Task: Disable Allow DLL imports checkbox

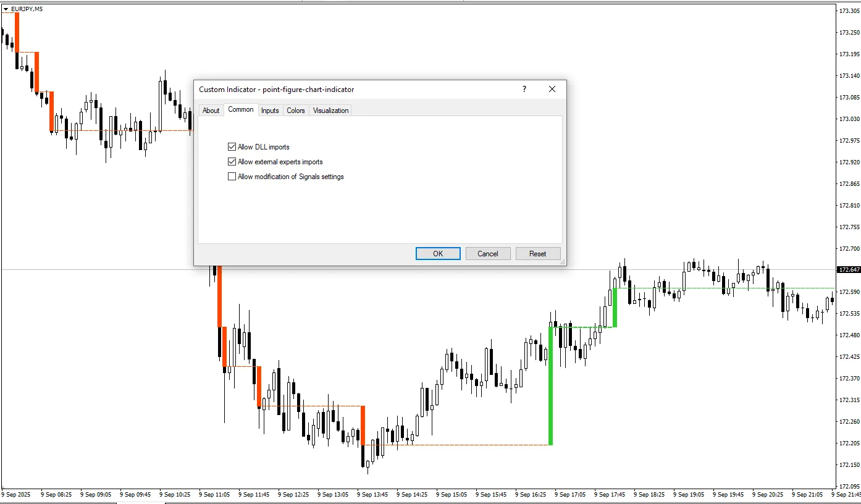Action: pyautogui.click(x=232, y=147)
